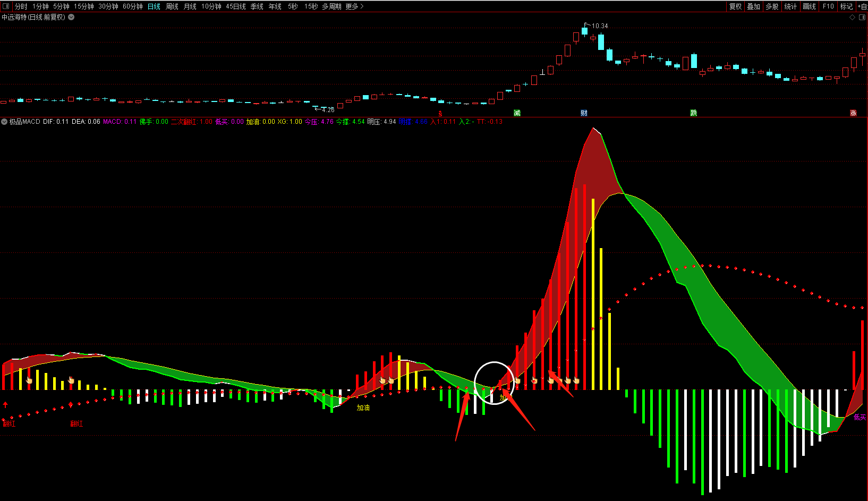The image size is (868, 501).
Task: Select the 45日线 period tab
Action: 236,6
